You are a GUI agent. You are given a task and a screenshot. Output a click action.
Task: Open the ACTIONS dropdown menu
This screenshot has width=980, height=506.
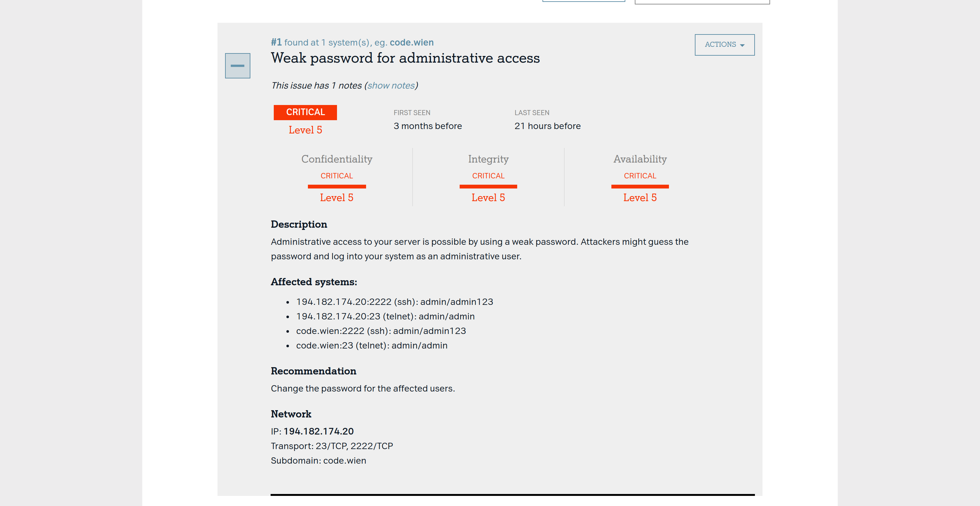[724, 45]
